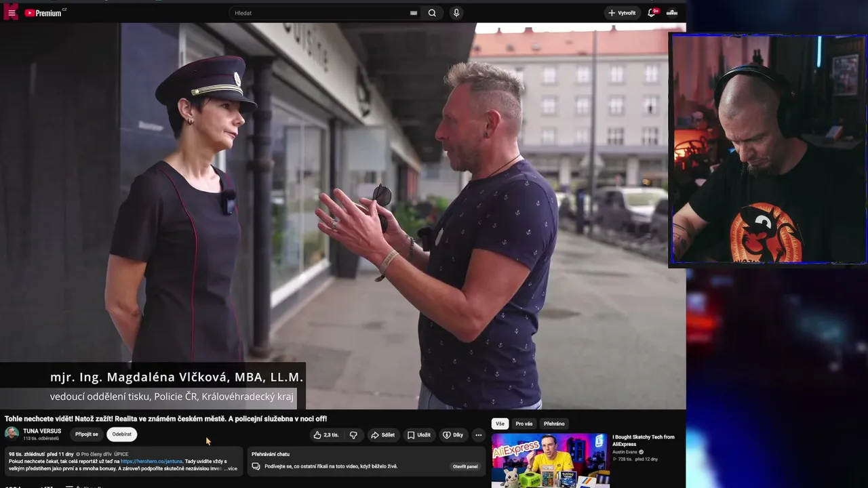Open notifications bell

click(652, 13)
